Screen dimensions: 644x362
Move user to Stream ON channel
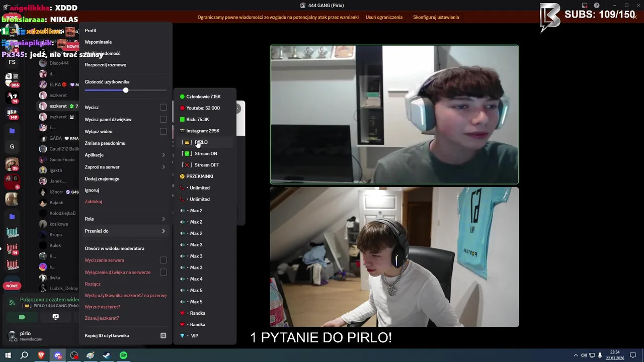coord(205,153)
